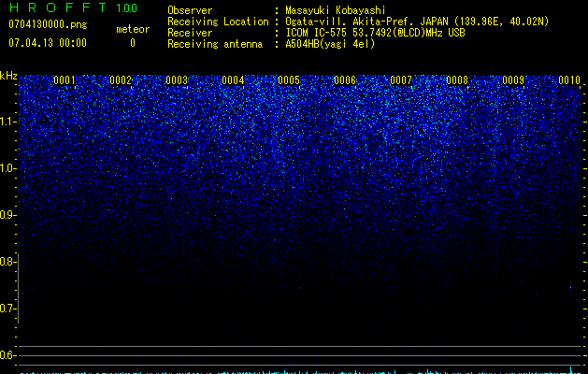Select the ICOM IC-575 53.7492 MHz receiver text

coord(375,33)
